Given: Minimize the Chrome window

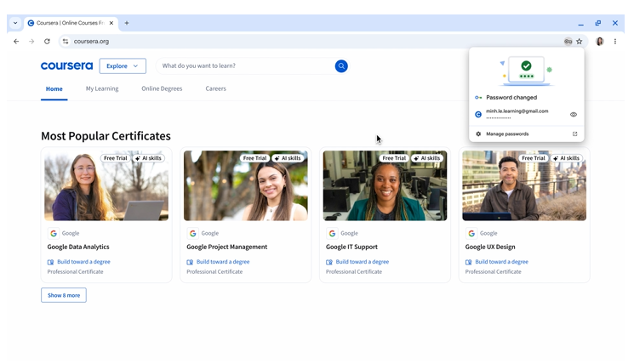Looking at the screenshot, I should click(x=581, y=24).
